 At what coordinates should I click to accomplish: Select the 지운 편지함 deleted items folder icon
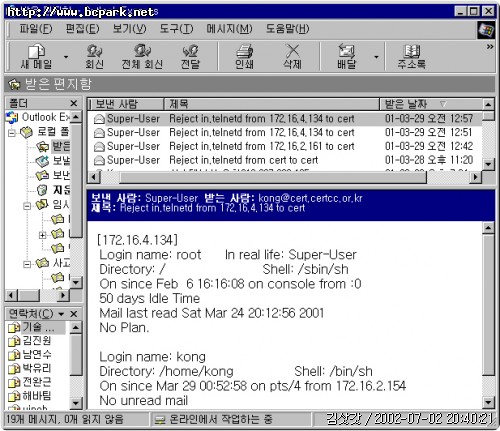click(x=42, y=190)
